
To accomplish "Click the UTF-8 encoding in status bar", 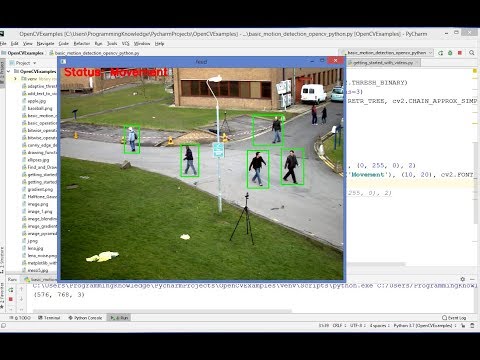I will (x=357, y=325).
